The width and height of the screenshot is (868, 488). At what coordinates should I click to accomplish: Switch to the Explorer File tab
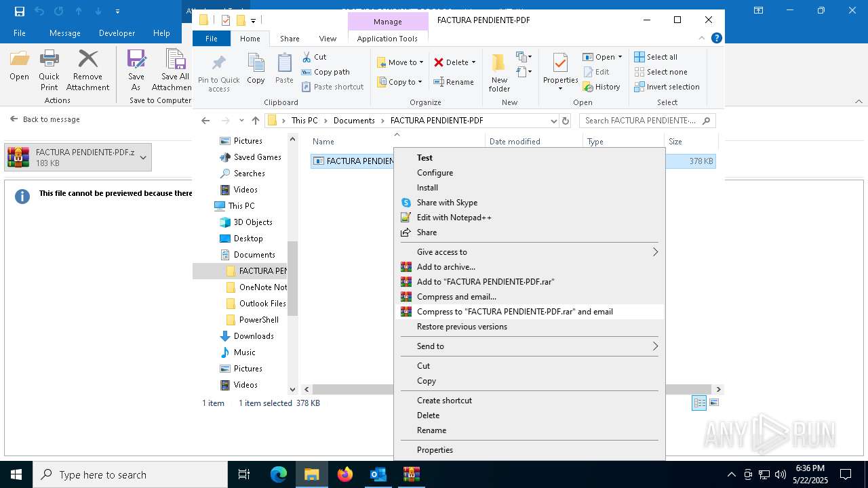[212, 39]
